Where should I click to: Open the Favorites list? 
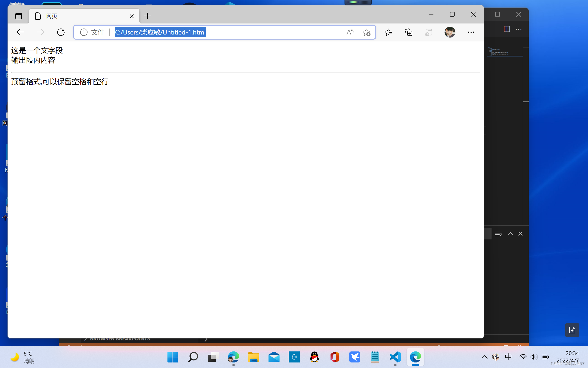[x=388, y=32]
